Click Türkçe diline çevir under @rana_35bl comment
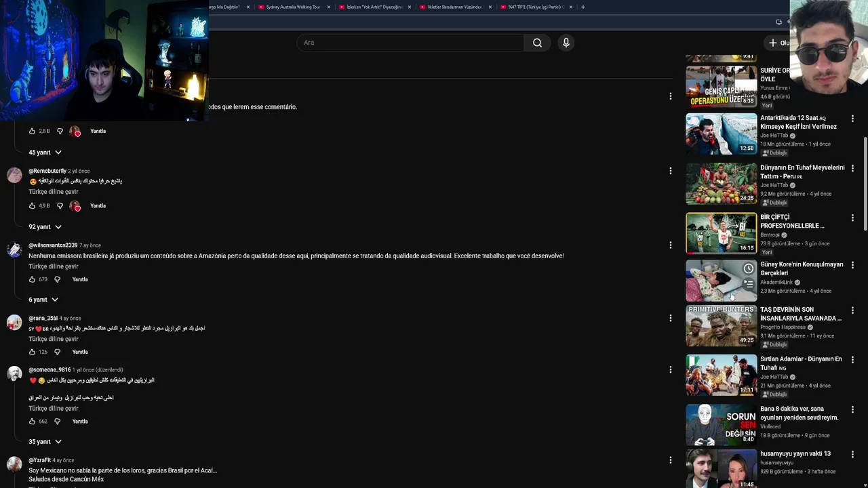Screen dimensions: 868x488 tap(54, 339)
